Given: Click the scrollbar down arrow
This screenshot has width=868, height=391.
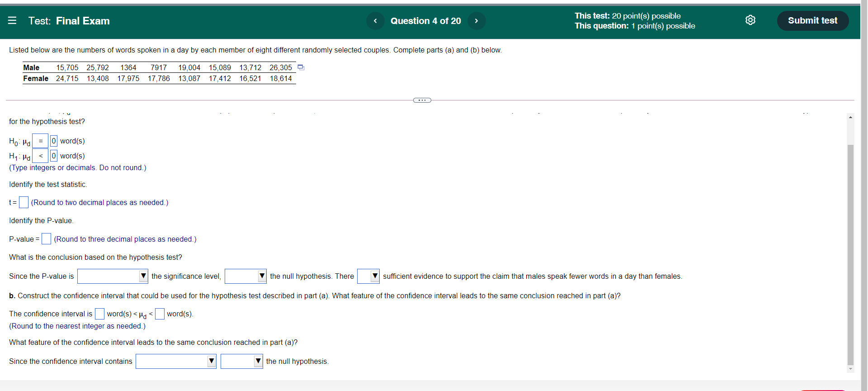Looking at the screenshot, I should click(850, 369).
